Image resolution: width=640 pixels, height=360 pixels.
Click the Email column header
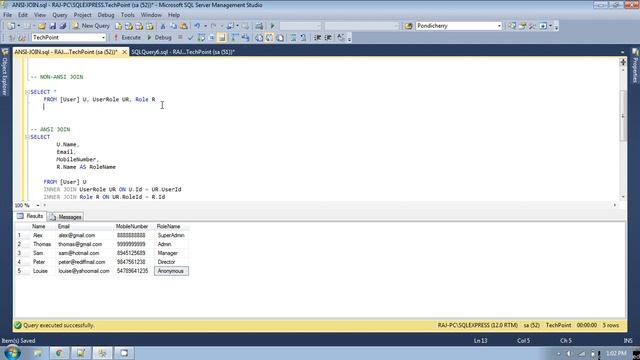click(84, 227)
